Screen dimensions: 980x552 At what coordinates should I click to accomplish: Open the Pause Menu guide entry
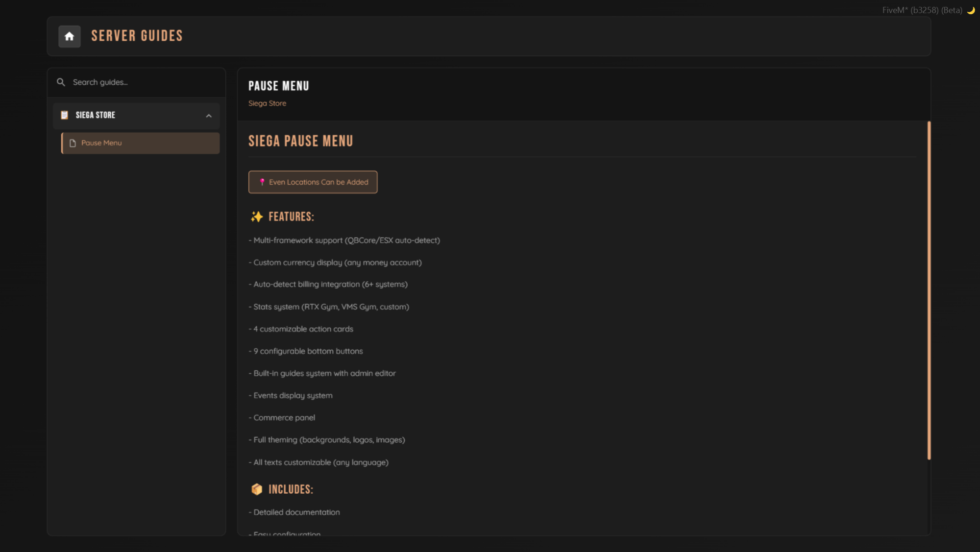point(140,143)
